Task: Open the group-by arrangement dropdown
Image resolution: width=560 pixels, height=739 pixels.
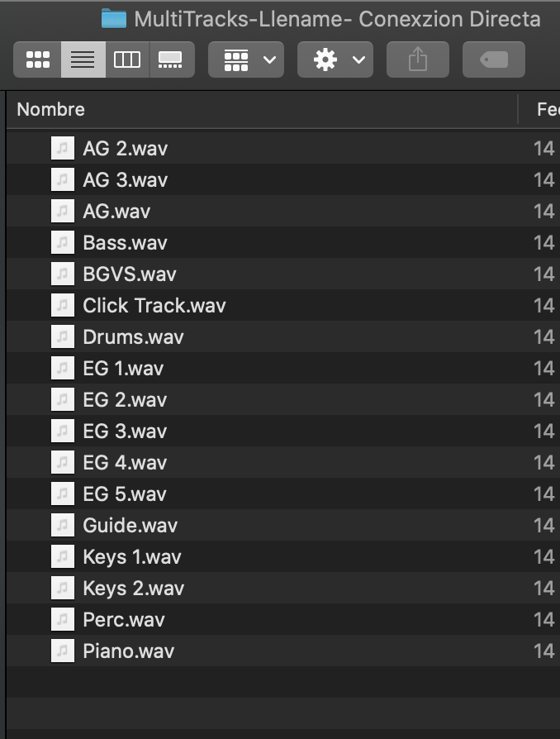Action: [x=246, y=60]
